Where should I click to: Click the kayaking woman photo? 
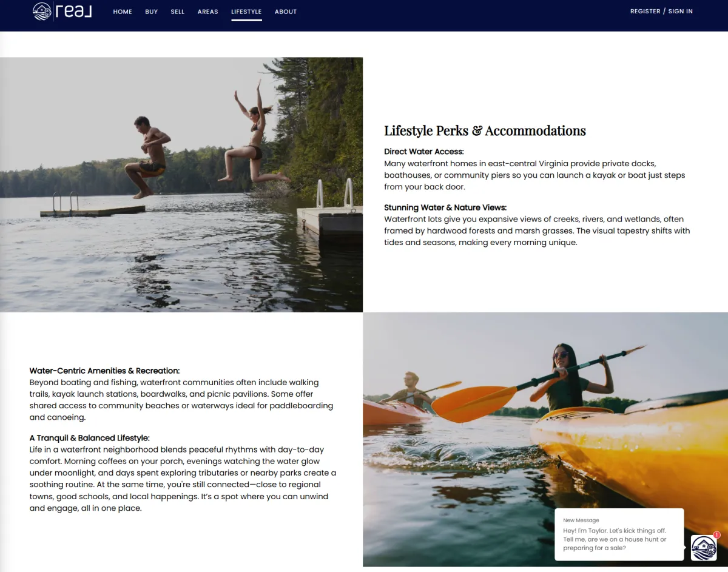[545, 439]
